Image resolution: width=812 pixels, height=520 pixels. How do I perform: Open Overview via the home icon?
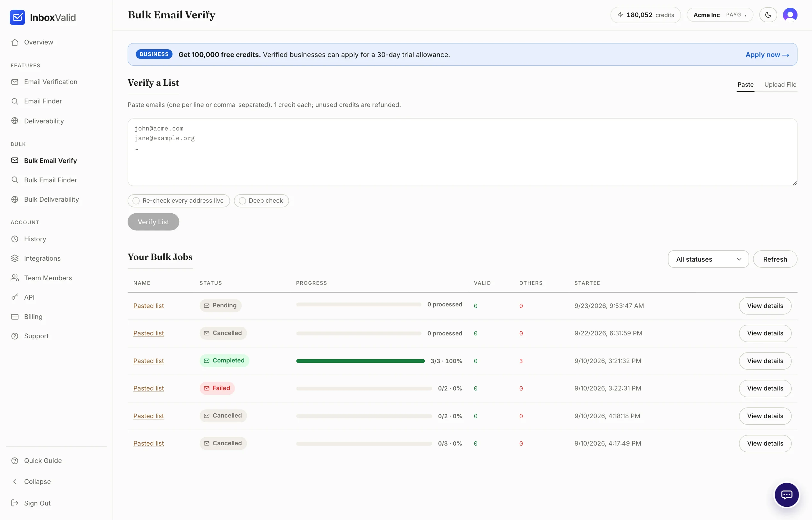[x=15, y=42]
